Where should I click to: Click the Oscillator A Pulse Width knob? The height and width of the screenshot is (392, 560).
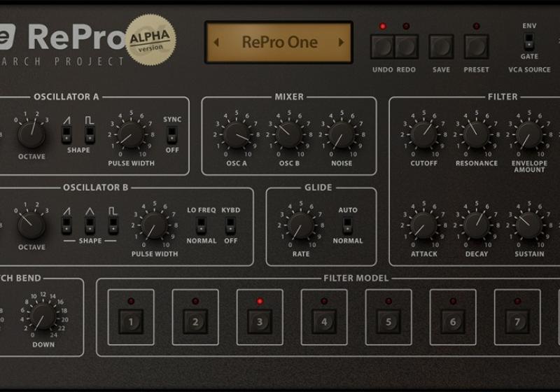(x=131, y=135)
